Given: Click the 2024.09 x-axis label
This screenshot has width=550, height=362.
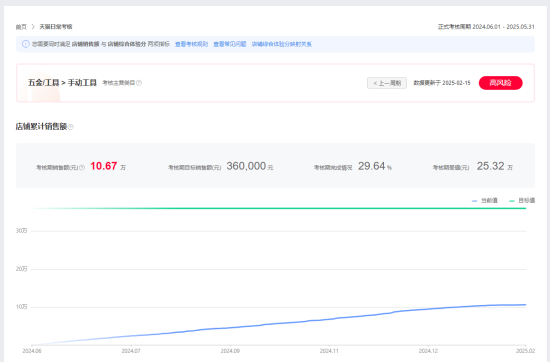Looking at the screenshot, I should 230,351.
